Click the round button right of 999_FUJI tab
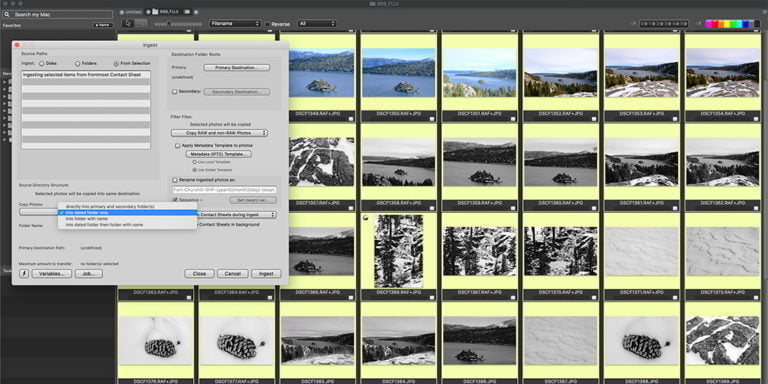This screenshot has width=768, height=384. 196,12
